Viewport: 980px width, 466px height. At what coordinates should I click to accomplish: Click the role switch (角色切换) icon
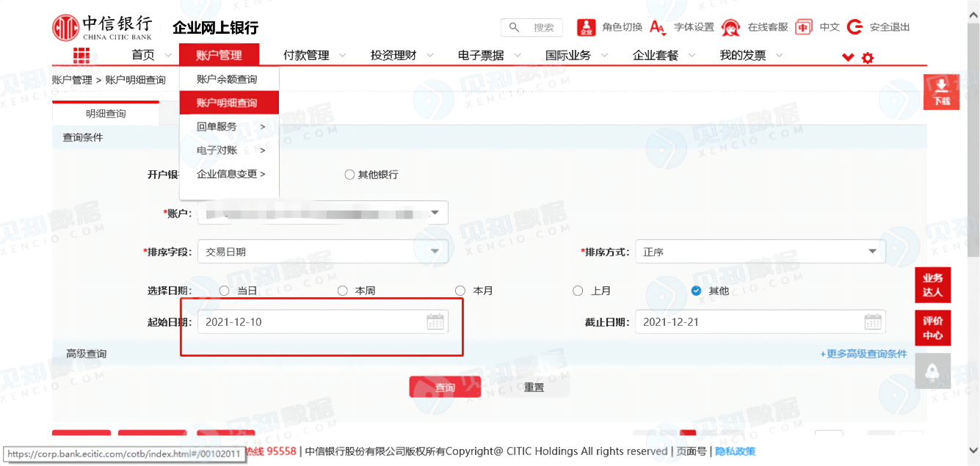click(587, 27)
